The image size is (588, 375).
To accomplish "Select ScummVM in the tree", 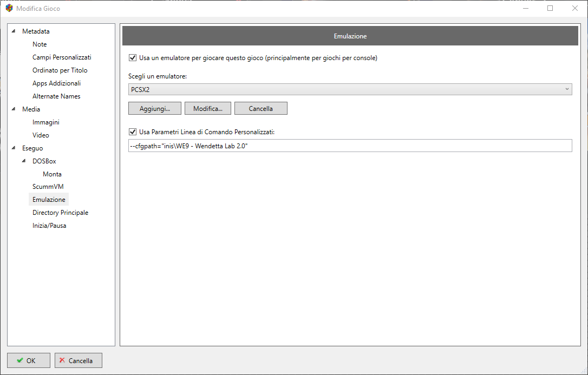I will [x=48, y=186].
